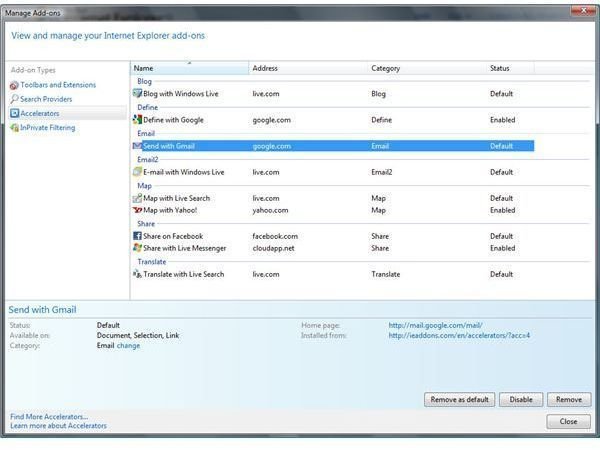
Task: Click the Define group header
Action: click(x=147, y=107)
